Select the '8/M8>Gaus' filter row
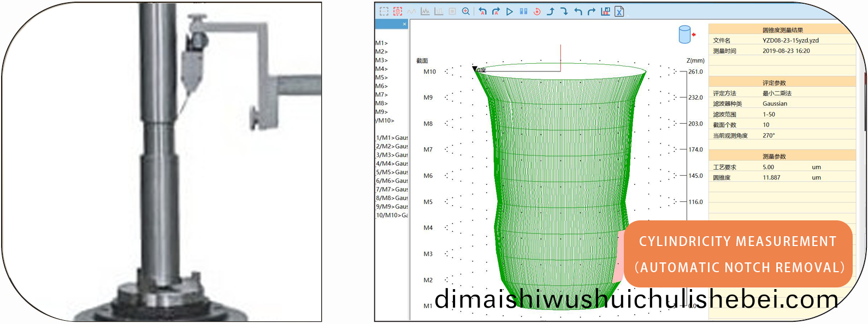This screenshot has width=868, height=324. click(x=392, y=198)
